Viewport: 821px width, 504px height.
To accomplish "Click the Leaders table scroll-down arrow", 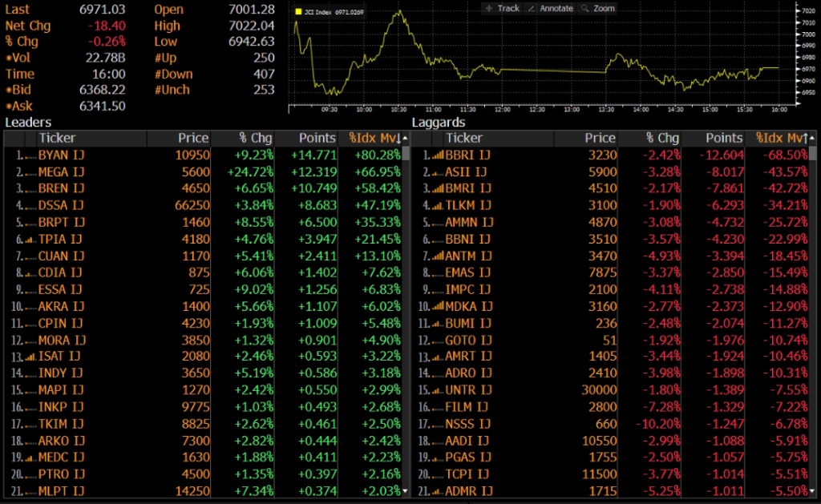I will coord(405,490).
